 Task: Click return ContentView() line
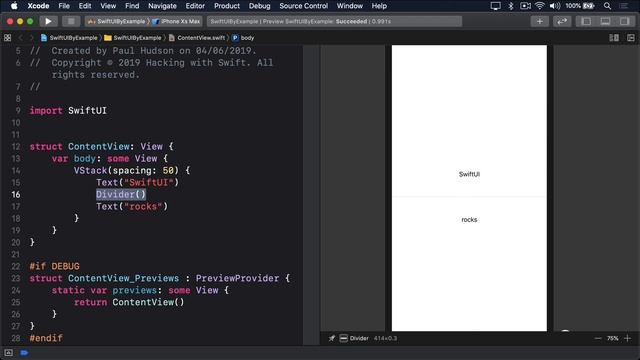click(129, 302)
